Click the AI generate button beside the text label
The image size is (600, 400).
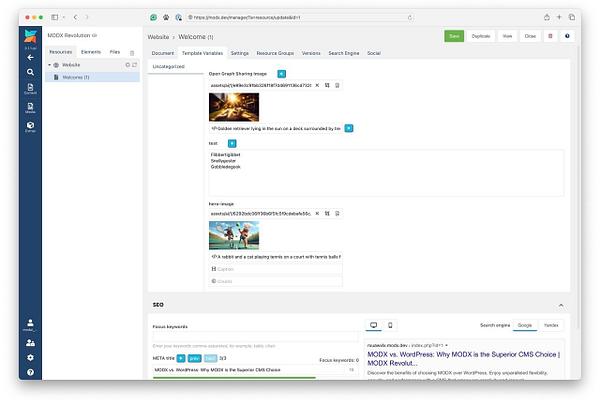tap(232, 143)
